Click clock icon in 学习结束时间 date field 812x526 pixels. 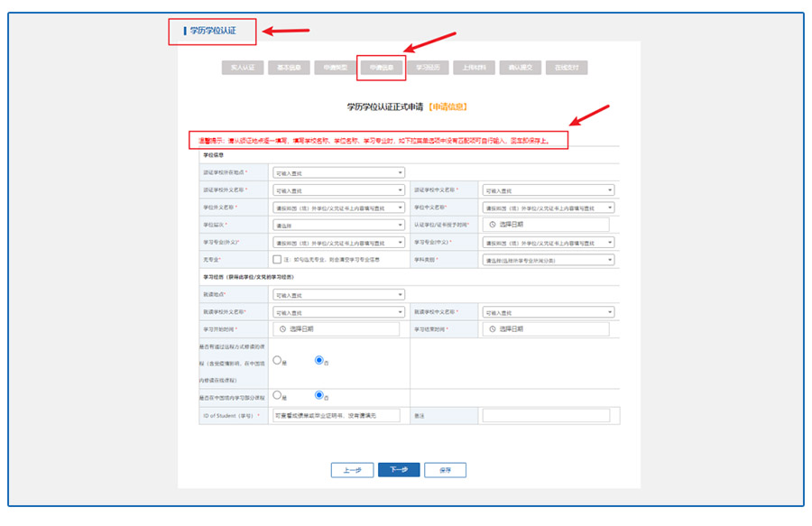tap(492, 329)
